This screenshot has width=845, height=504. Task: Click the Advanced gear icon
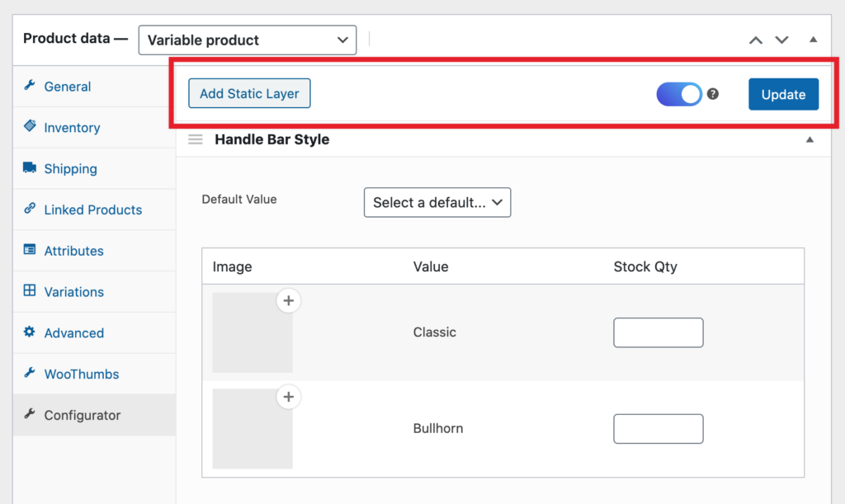point(30,332)
